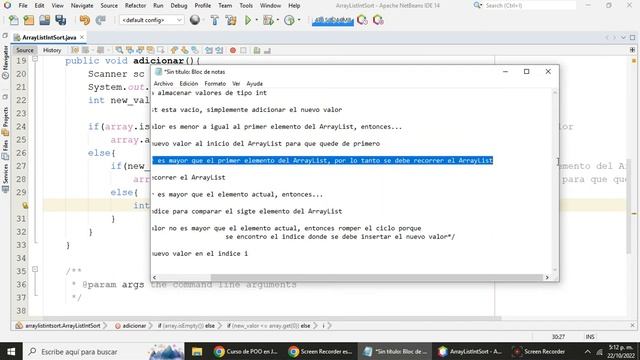Click Notepad horizontal scroll right arrow
The width and height of the screenshot is (640, 360).
point(547,277)
